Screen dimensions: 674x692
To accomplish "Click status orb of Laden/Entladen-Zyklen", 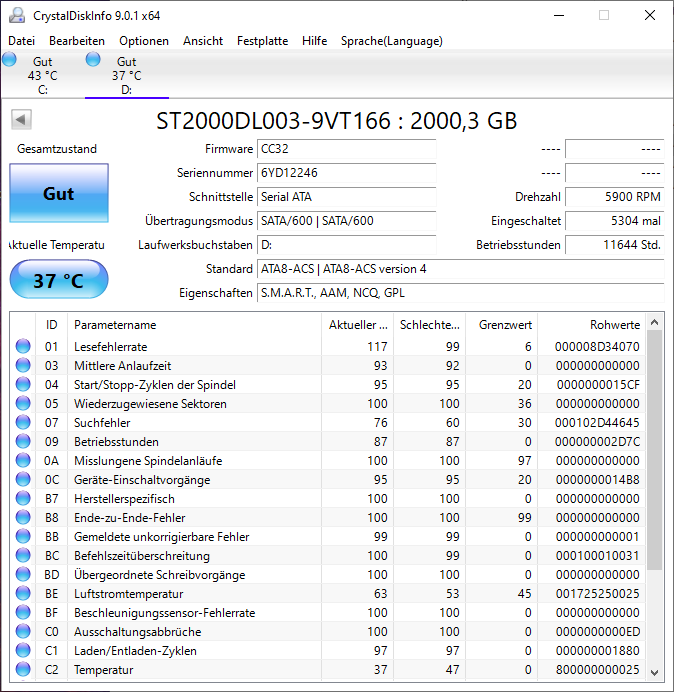I will pyautogui.click(x=23, y=650).
